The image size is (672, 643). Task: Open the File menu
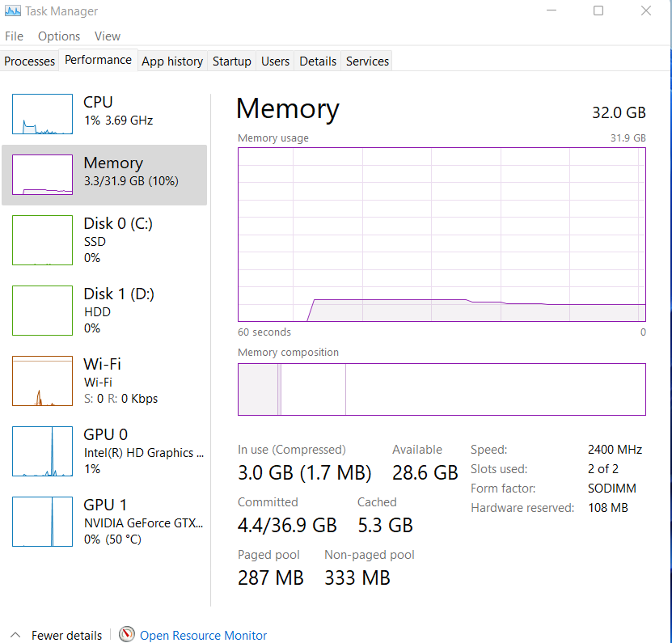[14, 36]
